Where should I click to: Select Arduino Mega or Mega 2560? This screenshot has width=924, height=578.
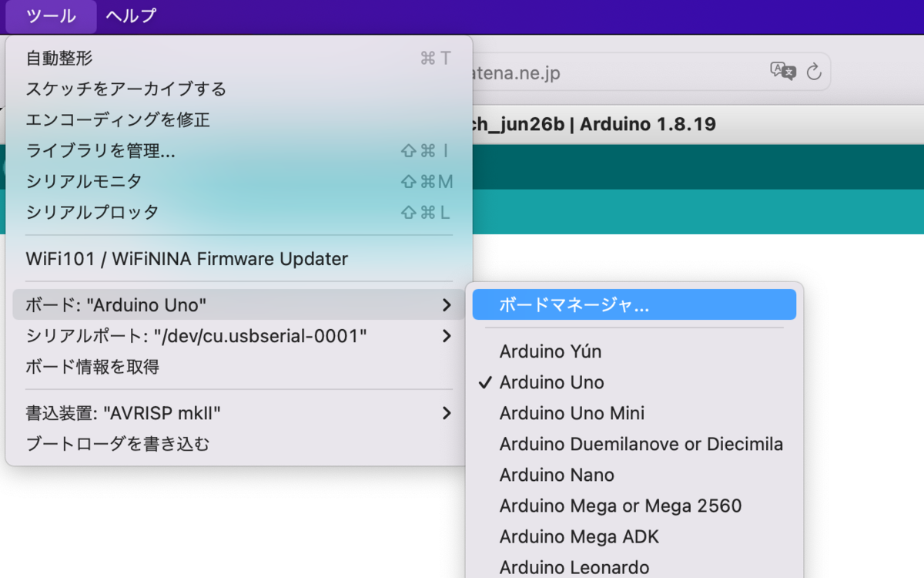pyautogui.click(x=634, y=506)
